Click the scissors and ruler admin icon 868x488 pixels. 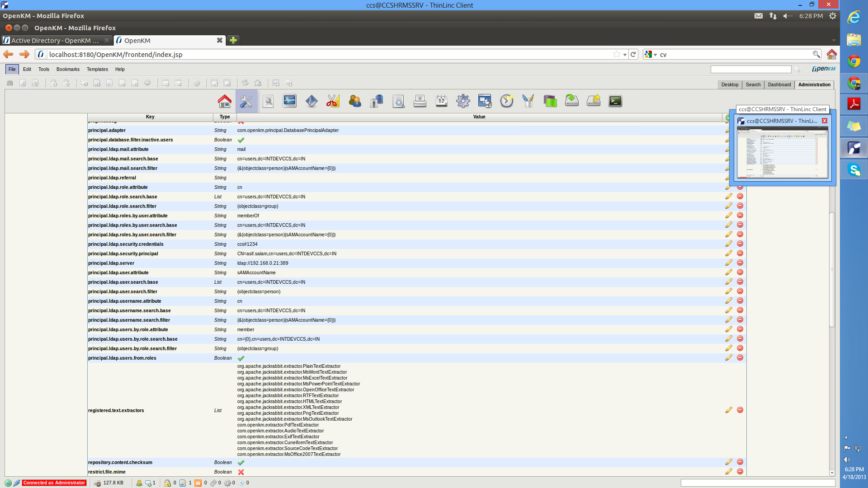point(333,101)
